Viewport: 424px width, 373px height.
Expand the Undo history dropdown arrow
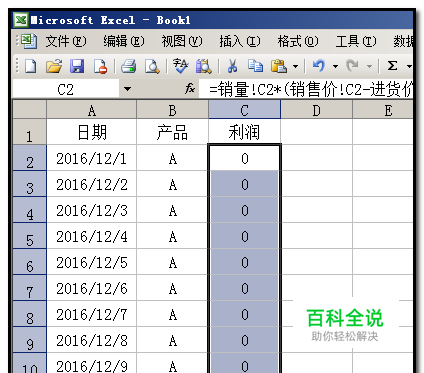(x=335, y=66)
